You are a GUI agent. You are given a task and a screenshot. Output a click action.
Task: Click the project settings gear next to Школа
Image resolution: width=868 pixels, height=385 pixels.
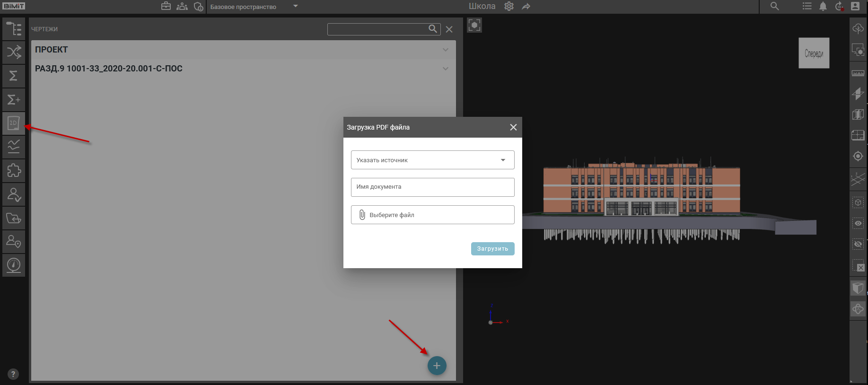tap(509, 7)
